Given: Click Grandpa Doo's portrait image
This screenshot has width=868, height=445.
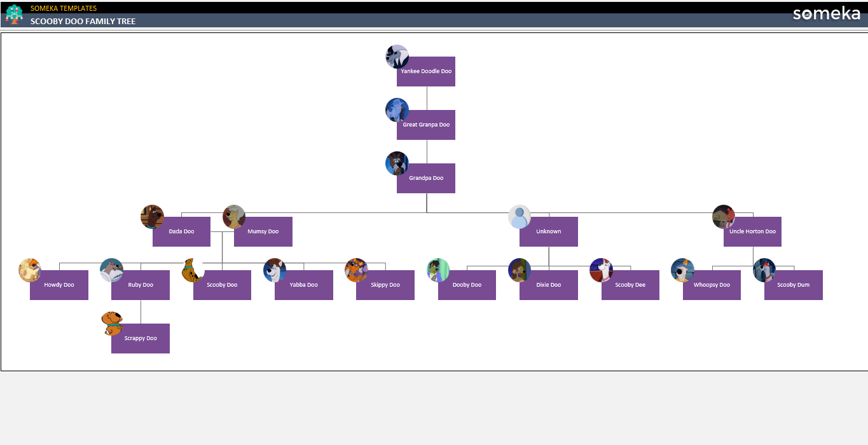Looking at the screenshot, I should (x=397, y=163).
